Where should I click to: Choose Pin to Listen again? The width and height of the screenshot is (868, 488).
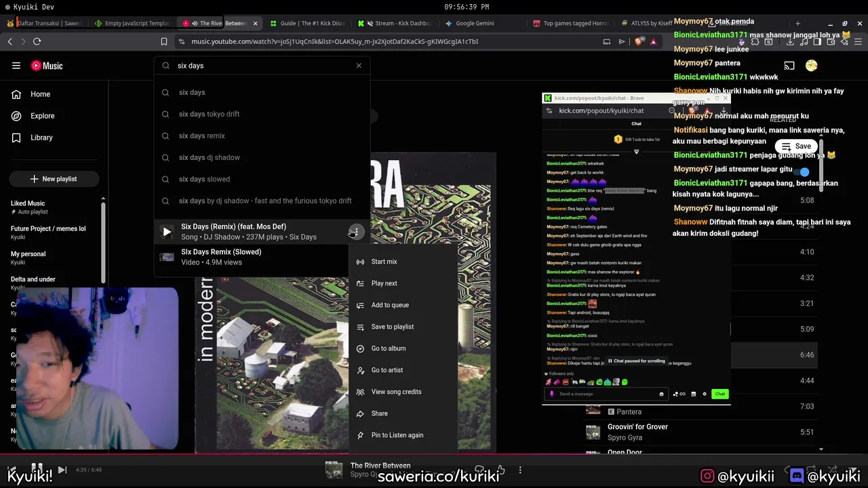(x=403, y=435)
